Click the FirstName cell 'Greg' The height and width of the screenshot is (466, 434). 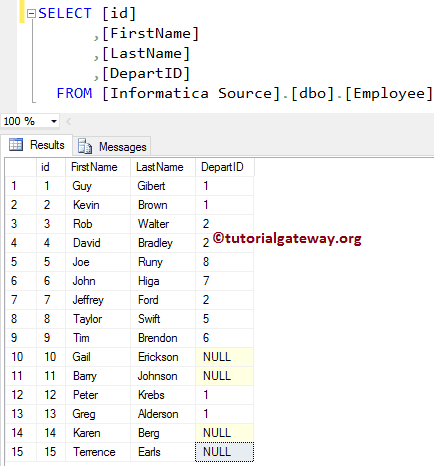tap(98, 414)
